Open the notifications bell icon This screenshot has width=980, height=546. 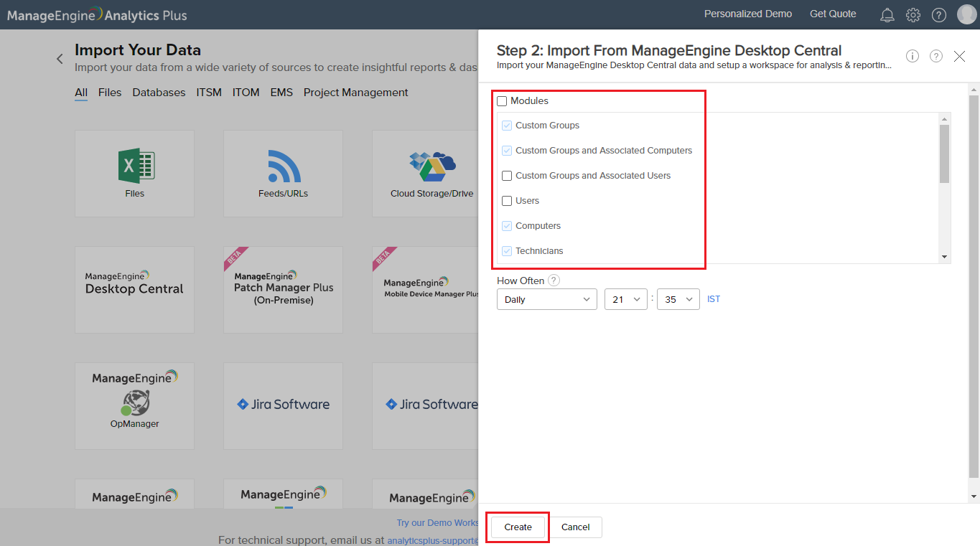click(887, 14)
